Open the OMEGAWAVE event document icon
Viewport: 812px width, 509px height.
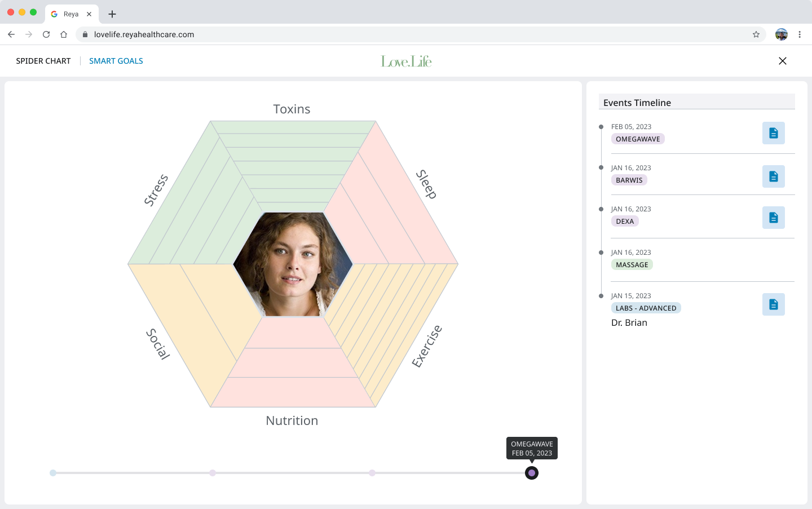(x=773, y=133)
